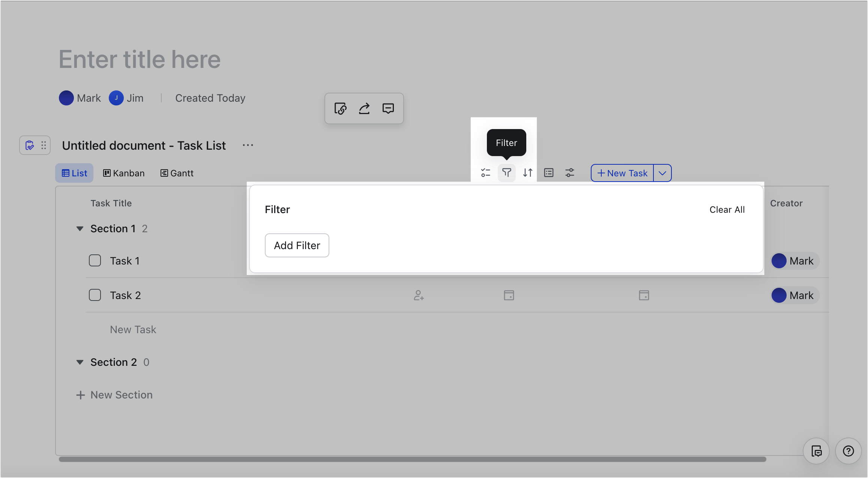Screen dimensions: 868x478
Task: Switch to the List view tab
Action: [x=74, y=173]
